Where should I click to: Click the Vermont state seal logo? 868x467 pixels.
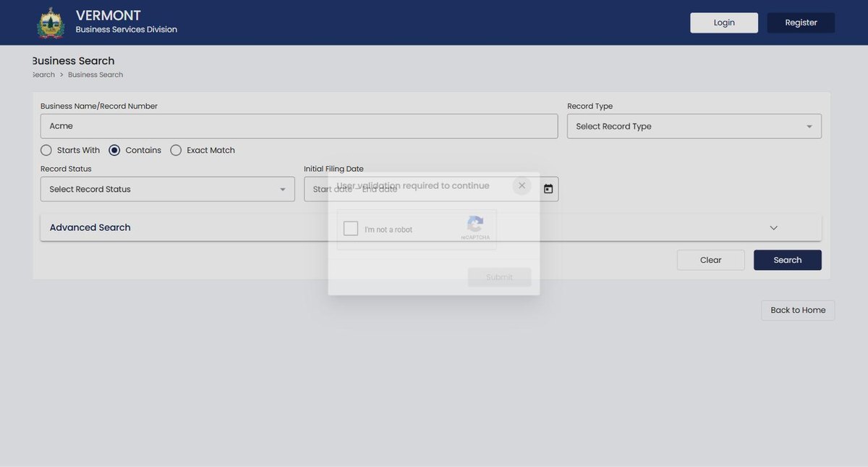coord(51,22)
